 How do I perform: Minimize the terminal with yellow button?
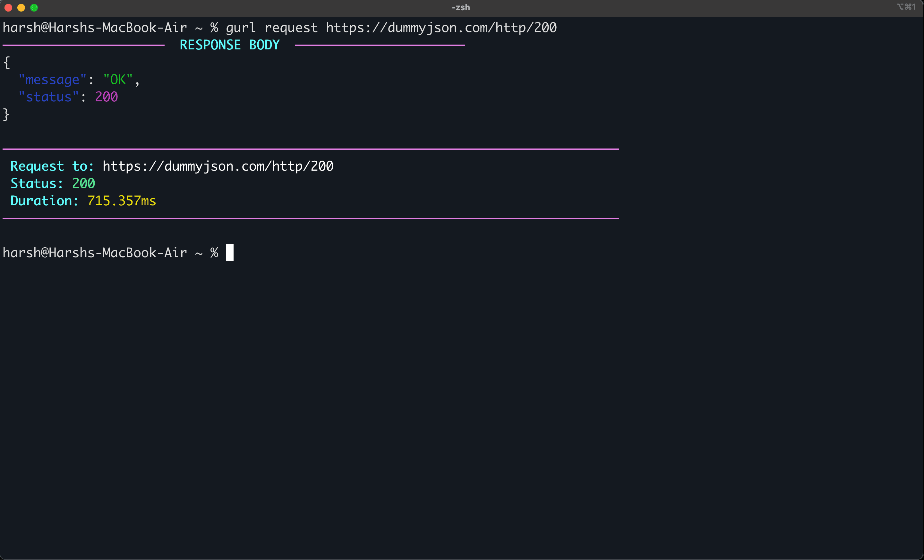tap(21, 8)
